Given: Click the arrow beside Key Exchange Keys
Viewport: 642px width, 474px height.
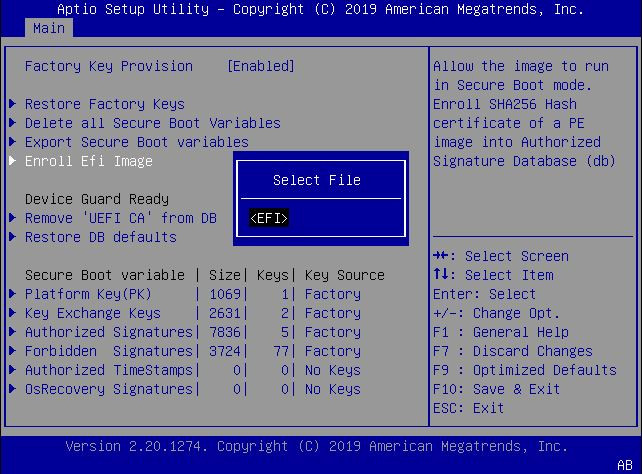Looking at the screenshot, I should click(x=13, y=313).
